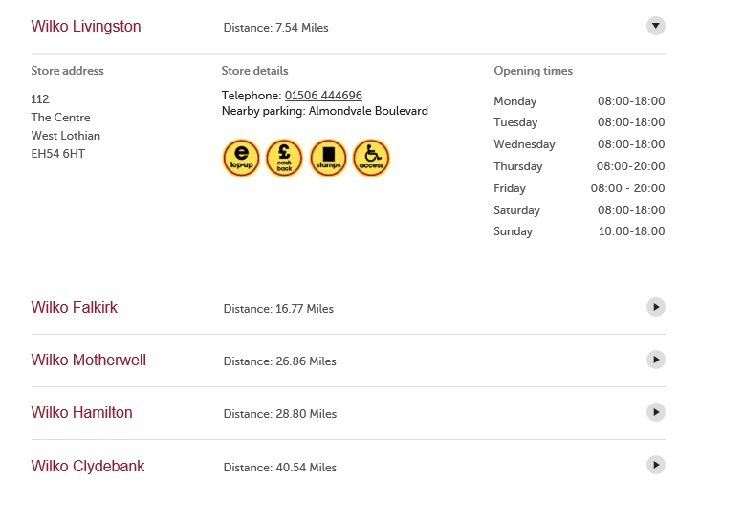This screenshot has width=732, height=526.
Task: Expand the Wilko Falkirk arrow
Action: click(x=655, y=307)
